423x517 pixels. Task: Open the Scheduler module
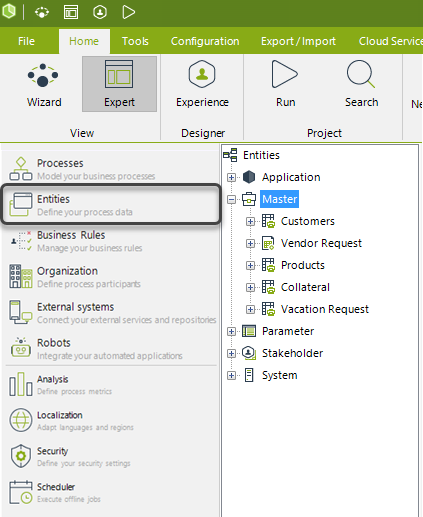[110, 492]
